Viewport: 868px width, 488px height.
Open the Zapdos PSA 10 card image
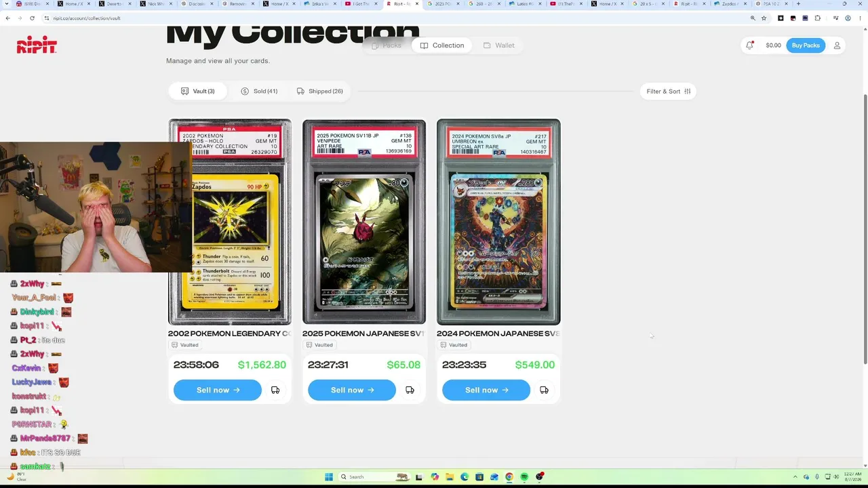pyautogui.click(x=230, y=222)
